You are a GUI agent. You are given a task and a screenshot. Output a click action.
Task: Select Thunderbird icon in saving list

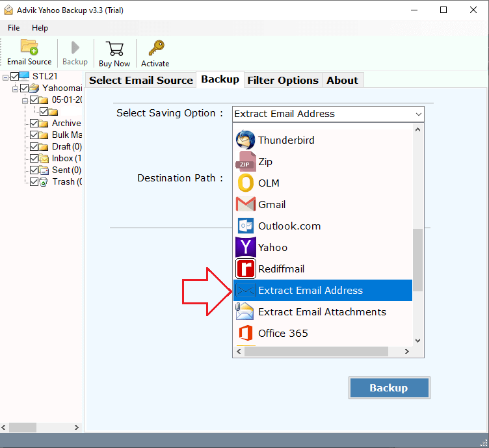245,140
